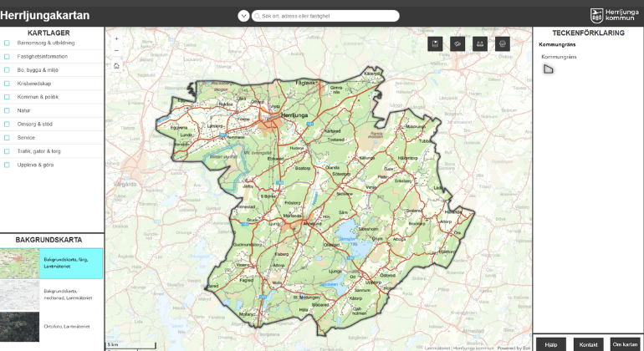Click the Herrljunga kommun logo

[x=614, y=14]
